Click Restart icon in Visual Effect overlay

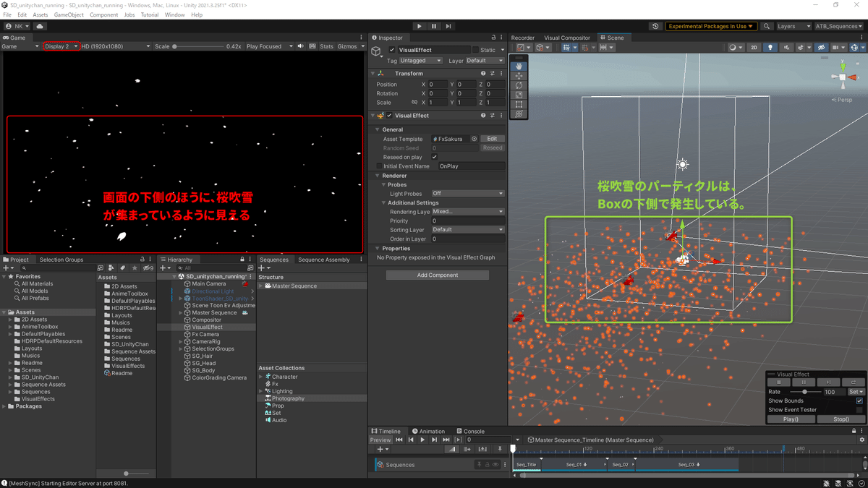pos(853,382)
